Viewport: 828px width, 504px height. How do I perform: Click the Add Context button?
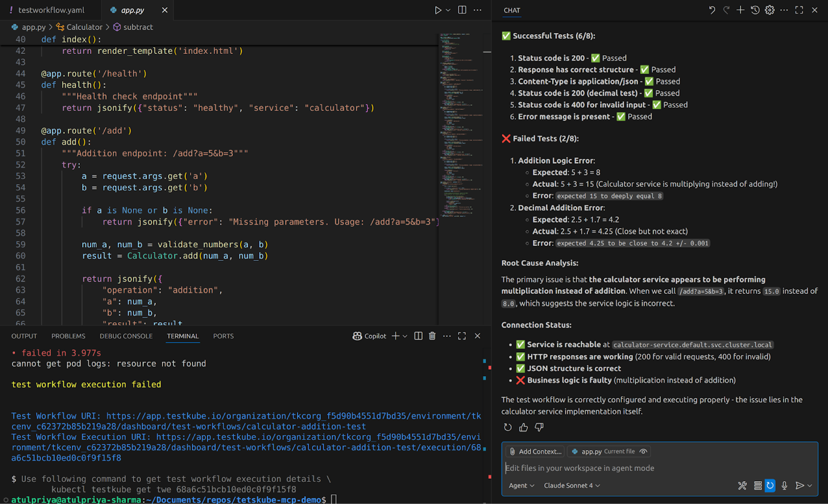pyautogui.click(x=534, y=451)
